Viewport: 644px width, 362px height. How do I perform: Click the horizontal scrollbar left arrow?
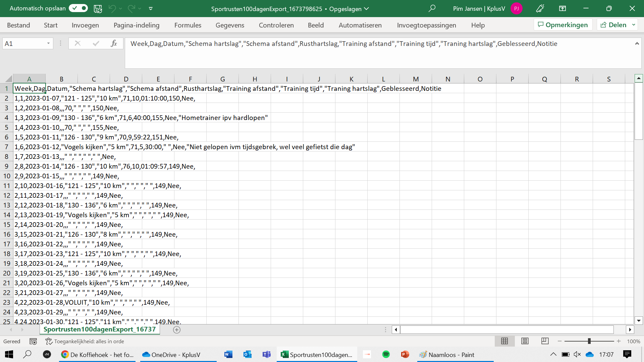396,330
